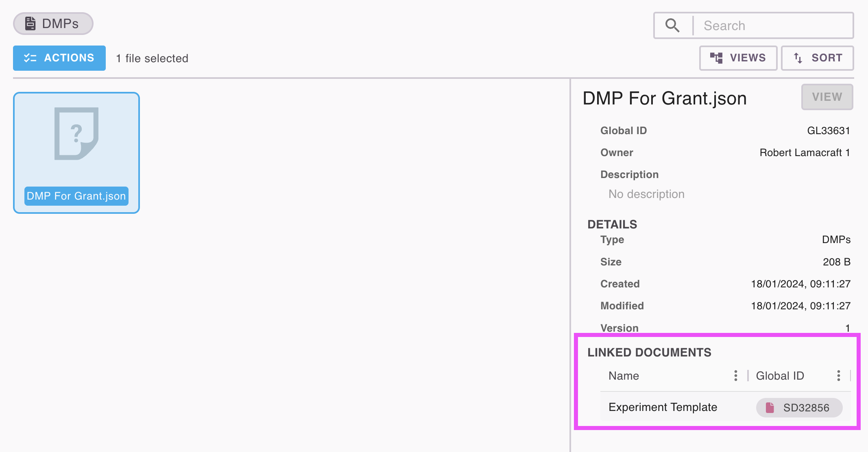This screenshot has width=868, height=452.
Task: Open the VIEWS options
Action: pyautogui.click(x=738, y=58)
